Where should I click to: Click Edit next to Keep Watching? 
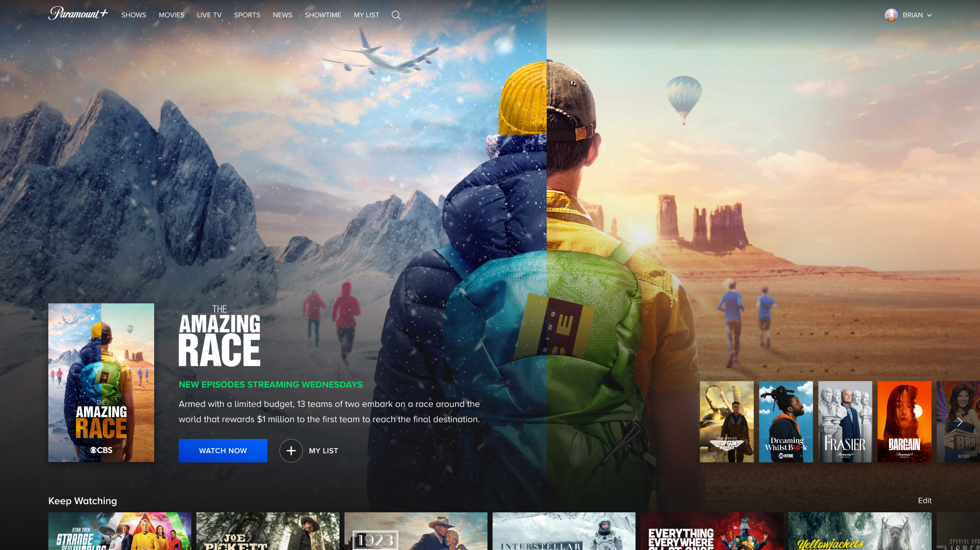click(x=924, y=501)
